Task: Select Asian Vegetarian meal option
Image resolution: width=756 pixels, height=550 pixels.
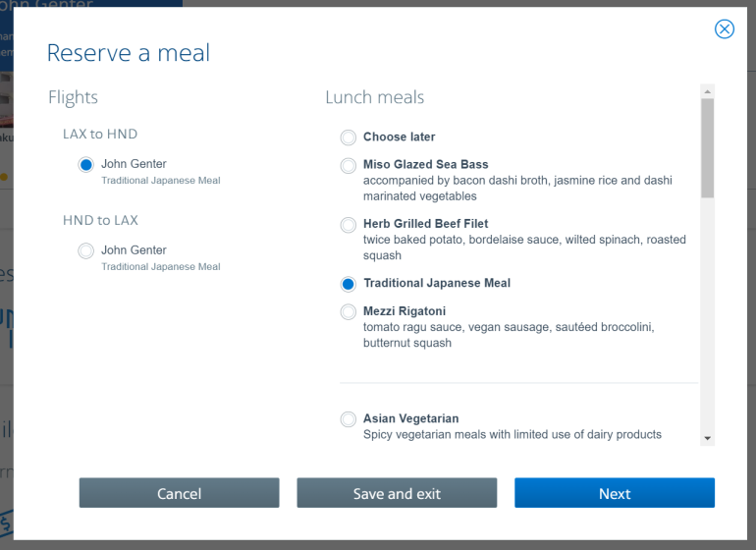Action: (349, 419)
